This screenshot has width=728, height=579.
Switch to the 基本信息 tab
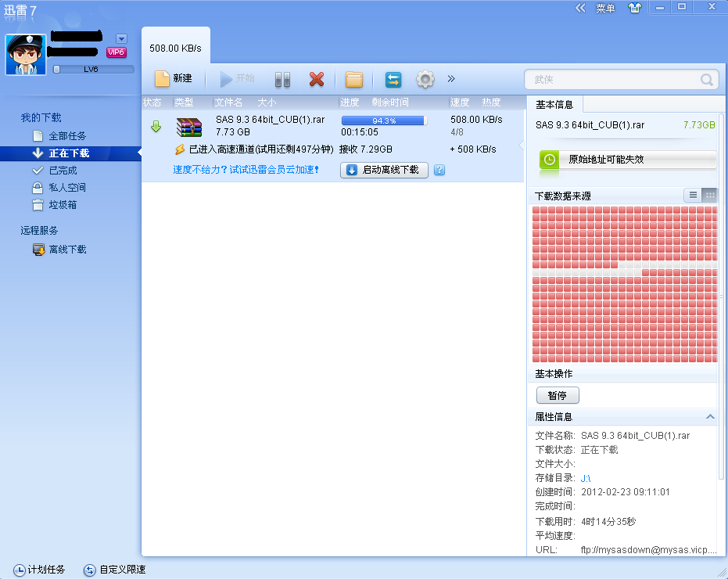point(554,105)
